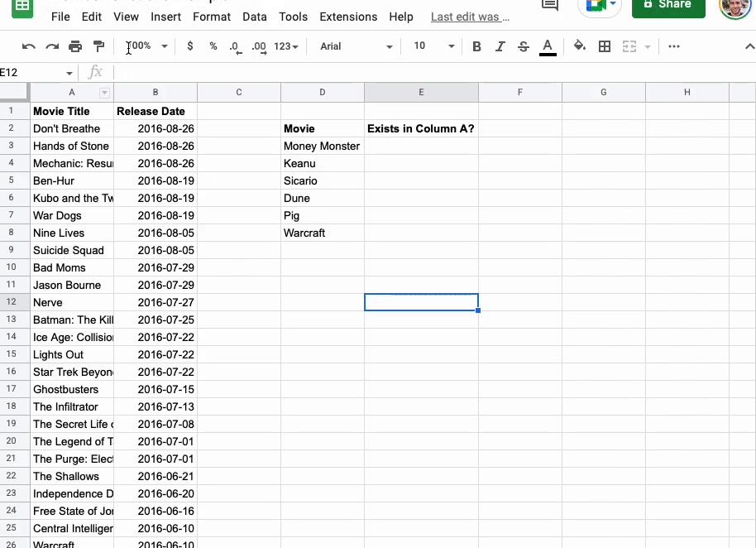Click the Format as currency icon
The width and height of the screenshot is (756, 548).
(x=189, y=46)
